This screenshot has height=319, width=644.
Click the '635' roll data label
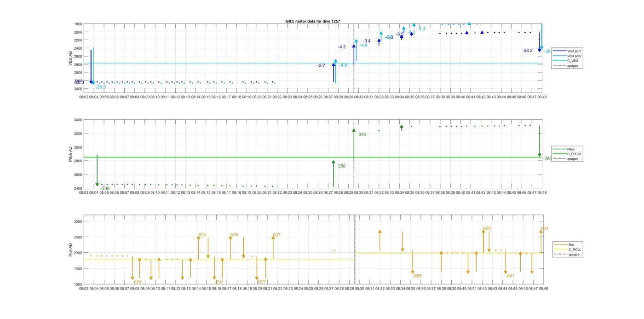(202, 235)
